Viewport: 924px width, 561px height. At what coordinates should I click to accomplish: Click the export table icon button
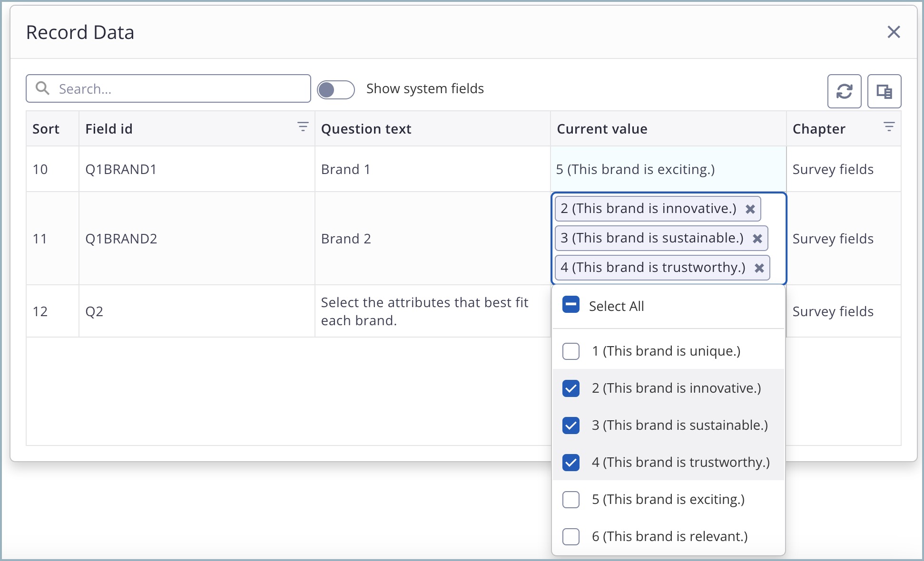[884, 91]
